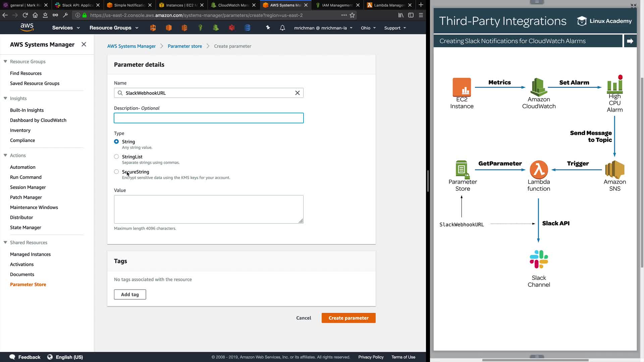
Task: Open the notifications bell icon
Action: click(x=282, y=28)
